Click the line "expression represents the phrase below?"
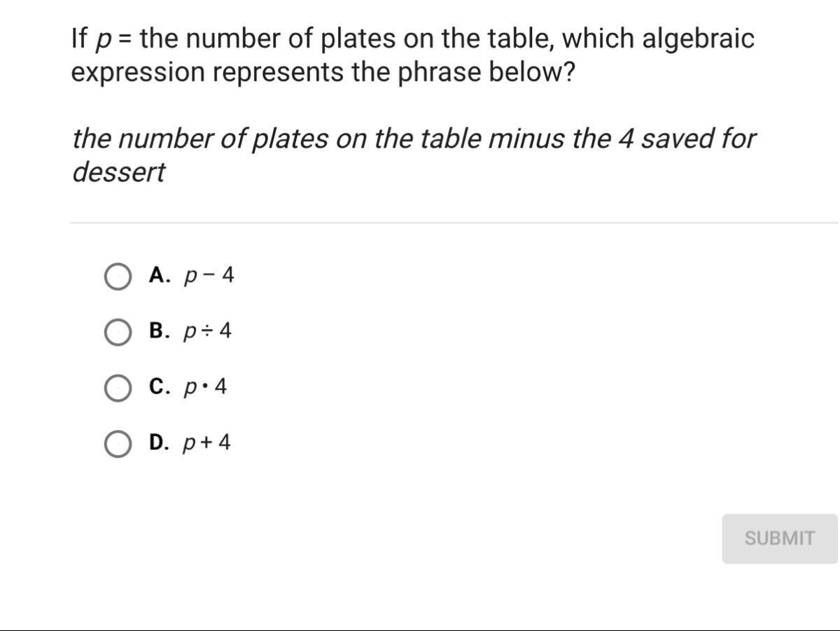840x631 pixels. coord(323,73)
